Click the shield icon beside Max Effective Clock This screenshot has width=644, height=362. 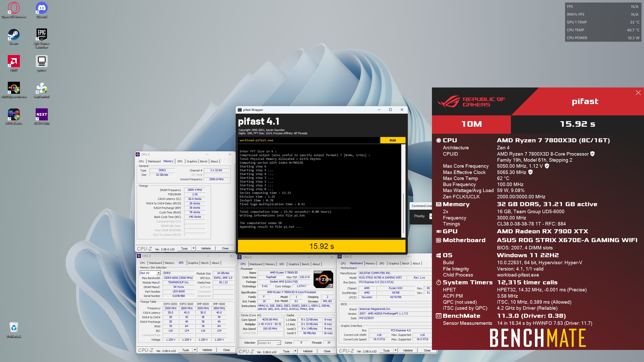[530, 172]
